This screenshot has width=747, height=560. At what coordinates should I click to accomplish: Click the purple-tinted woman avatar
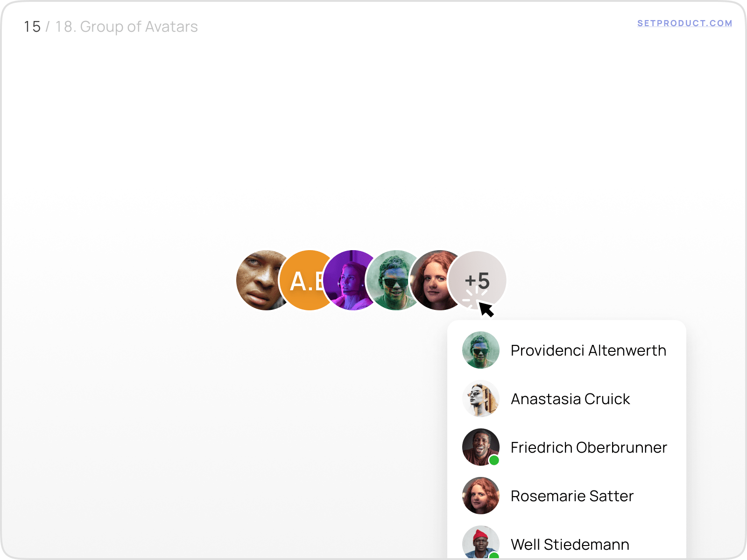click(x=352, y=280)
